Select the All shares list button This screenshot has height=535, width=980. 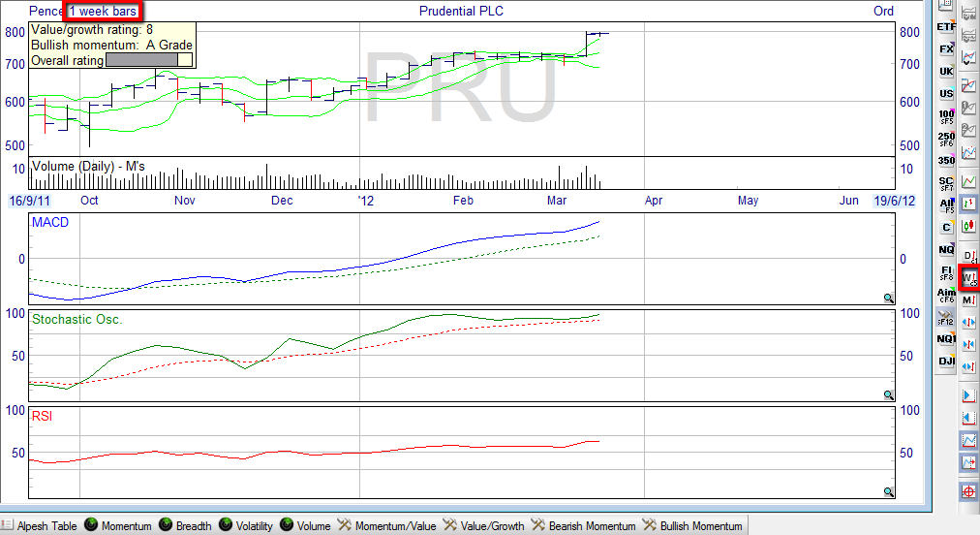pos(946,205)
